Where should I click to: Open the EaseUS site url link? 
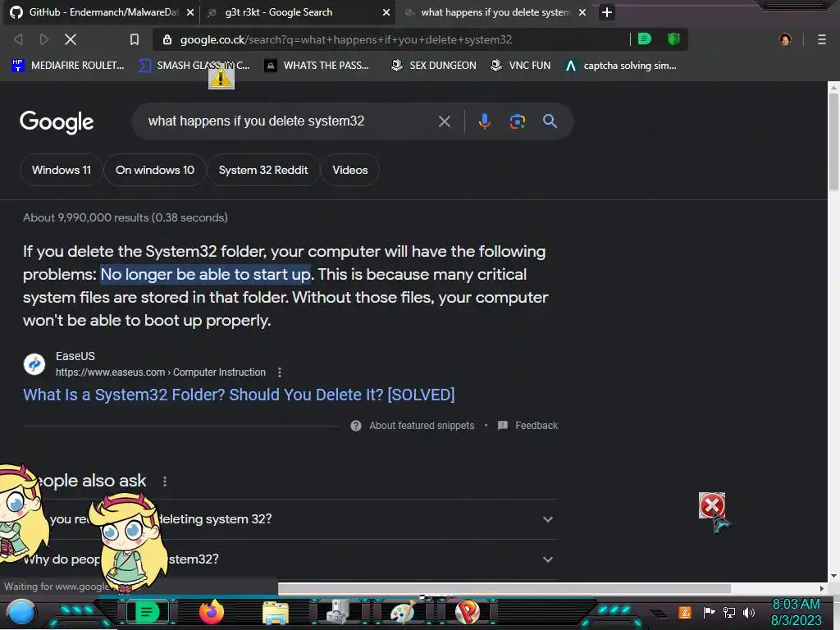pyautogui.click(x=161, y=372)
